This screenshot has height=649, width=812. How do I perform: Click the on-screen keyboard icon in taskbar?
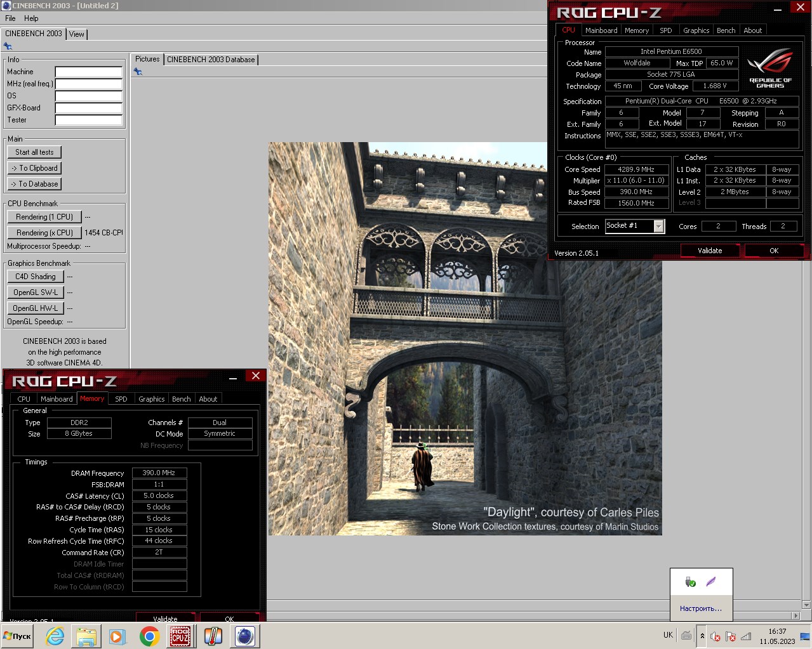tap(686, 635)
